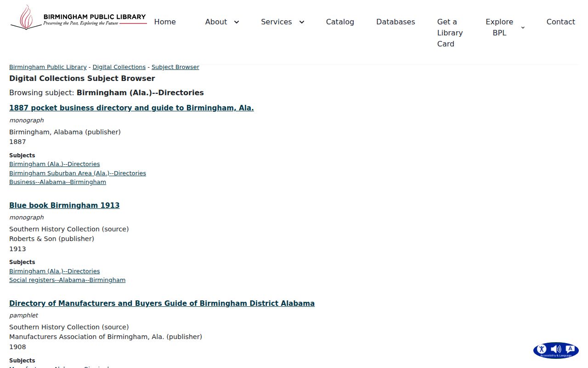This screenshot has height=368, width=588.
Task: Open the Business--Alabama--Birmingham subject link
Action: point(57,182)
